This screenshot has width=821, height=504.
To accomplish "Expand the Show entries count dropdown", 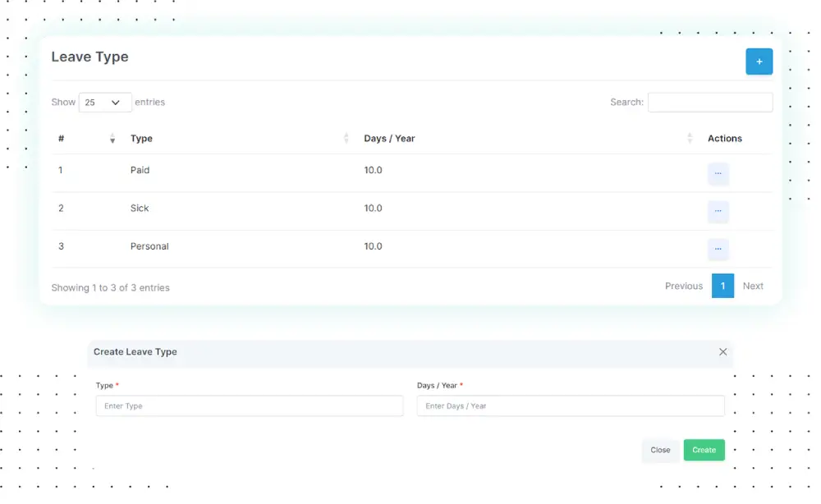I will click(x=105, y=103).
